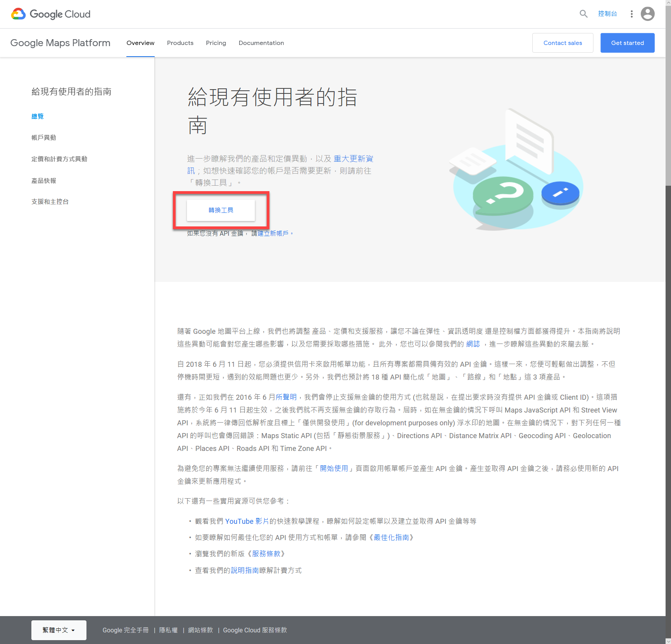The width and height of the screenshot is (671, 644).
Task: Click the 建立新帳戶 link
Action: coord(273,233)
